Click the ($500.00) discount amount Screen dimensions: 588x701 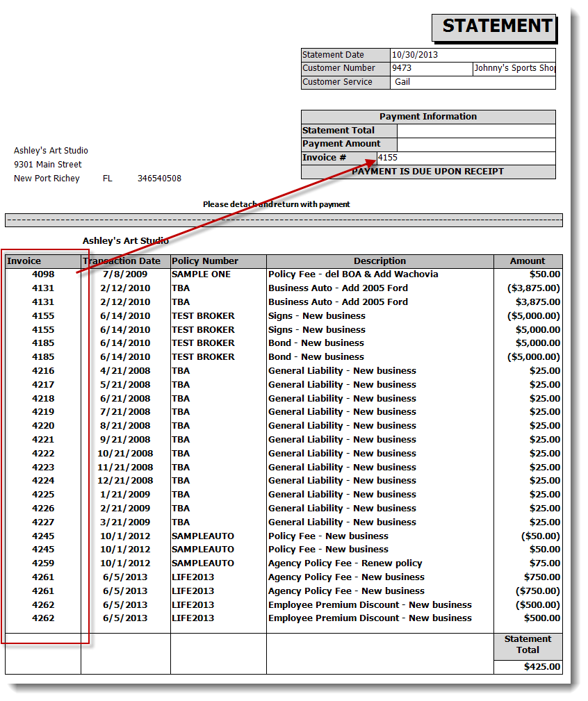tap(538, 605)
